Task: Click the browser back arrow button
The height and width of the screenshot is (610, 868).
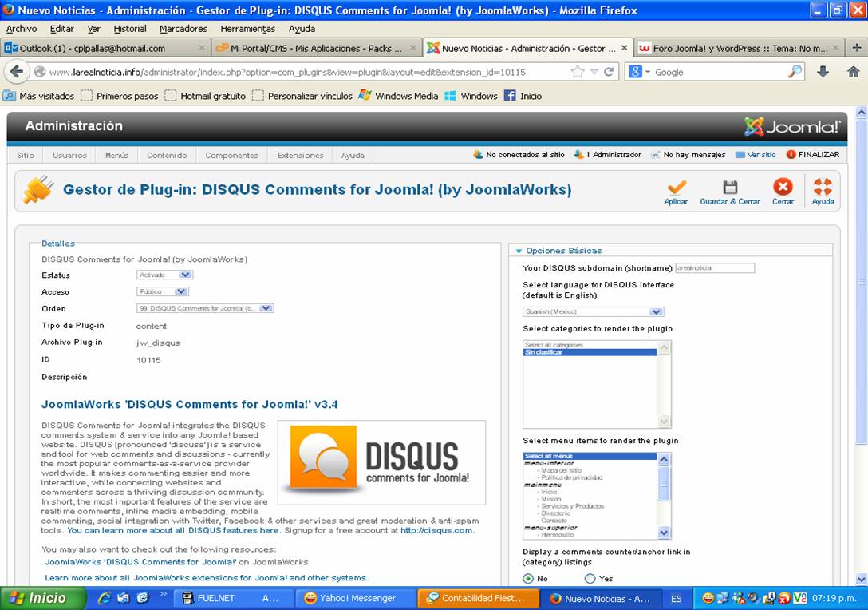Action: coord(17,72)
